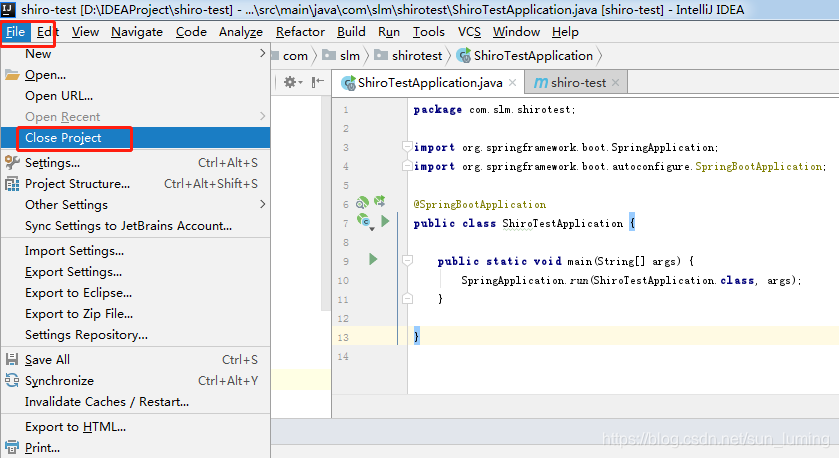The width and height of the screenshot is (839, 458).
Task: Collapse the main method fold marker at line 9
Action: pos(407,261)
